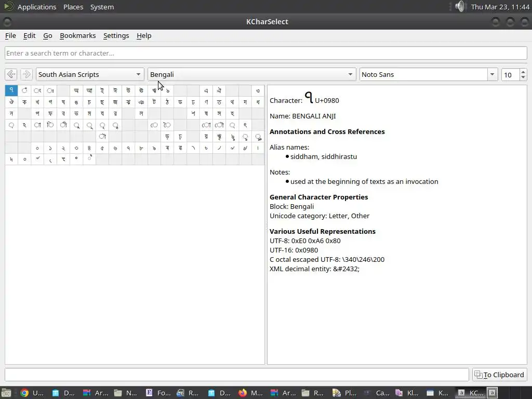The height and width of the screenshot is (399, 532).
Task: Switch to the Firefox window in taskbar
Action: click(x=250, y=393)
